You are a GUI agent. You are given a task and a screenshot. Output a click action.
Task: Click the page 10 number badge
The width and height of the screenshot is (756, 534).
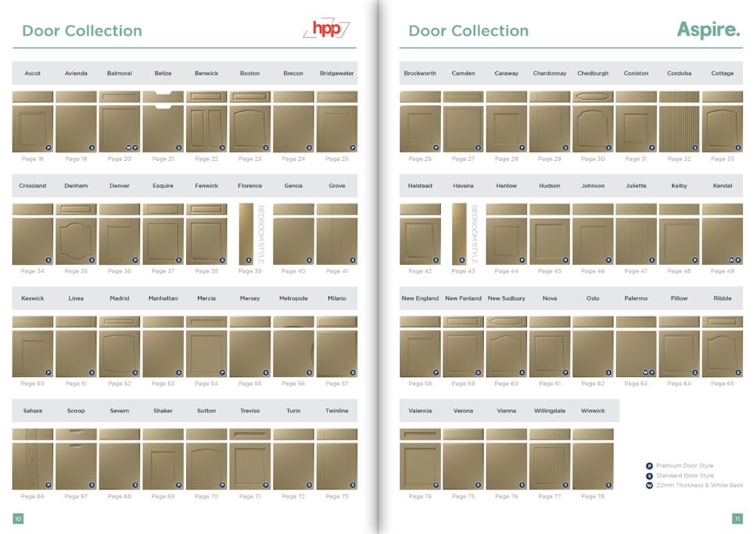(x=18, y=518)
